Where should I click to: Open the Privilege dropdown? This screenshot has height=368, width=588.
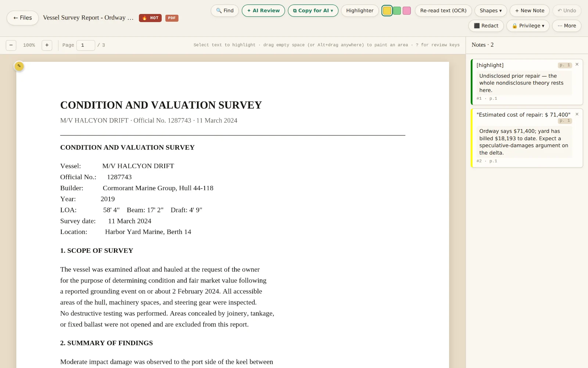tap(528, 26)
